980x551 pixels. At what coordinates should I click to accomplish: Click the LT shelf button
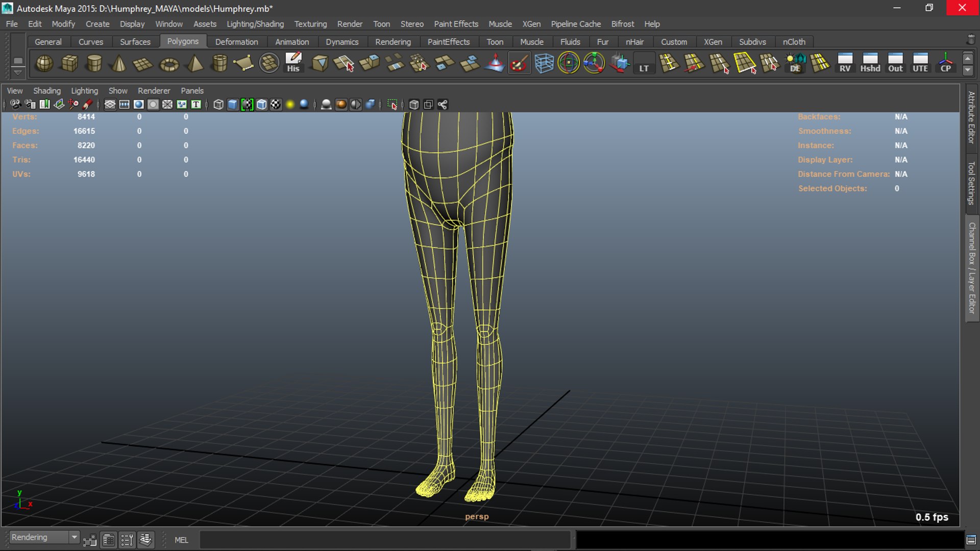coord(644,63)
